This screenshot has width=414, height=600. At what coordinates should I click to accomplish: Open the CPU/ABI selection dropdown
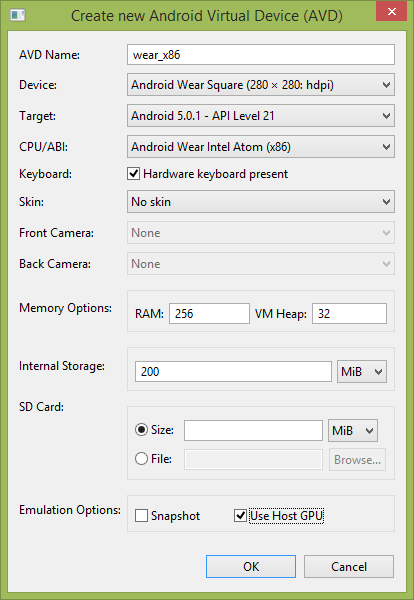coord(261,147)
